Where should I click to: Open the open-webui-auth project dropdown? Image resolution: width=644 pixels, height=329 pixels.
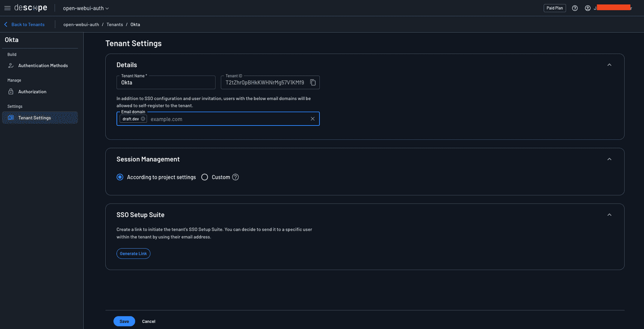point(86,8)
